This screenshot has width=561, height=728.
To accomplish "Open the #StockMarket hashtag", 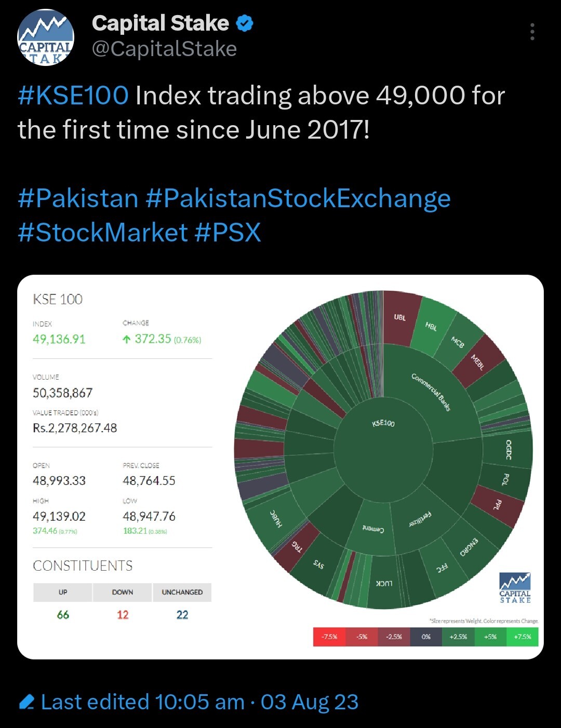I will pyautogui.click(x=102, y=233).
